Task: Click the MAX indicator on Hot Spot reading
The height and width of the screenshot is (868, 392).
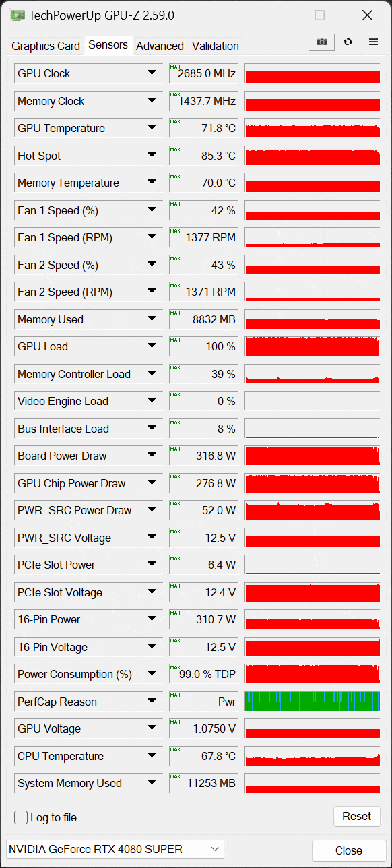Action: tap(175, 150)
